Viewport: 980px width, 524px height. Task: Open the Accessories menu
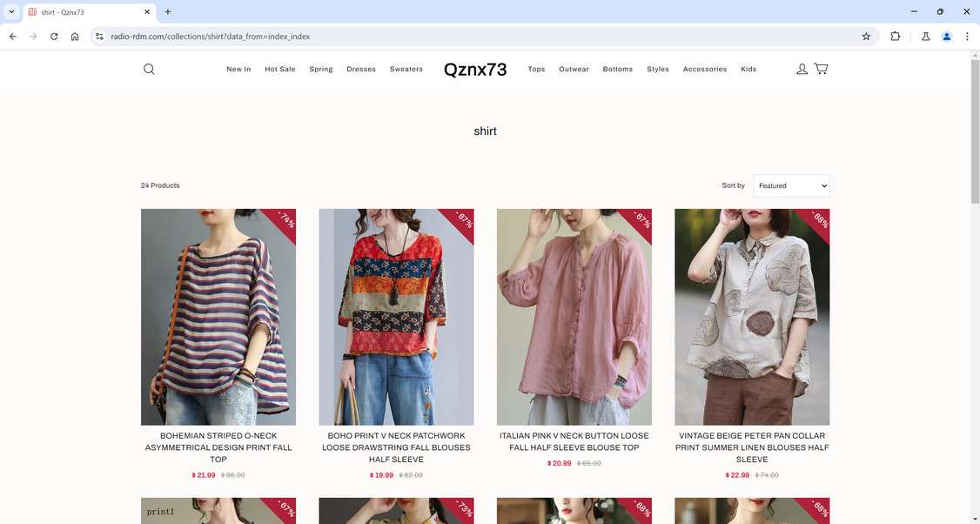(704, 70)
